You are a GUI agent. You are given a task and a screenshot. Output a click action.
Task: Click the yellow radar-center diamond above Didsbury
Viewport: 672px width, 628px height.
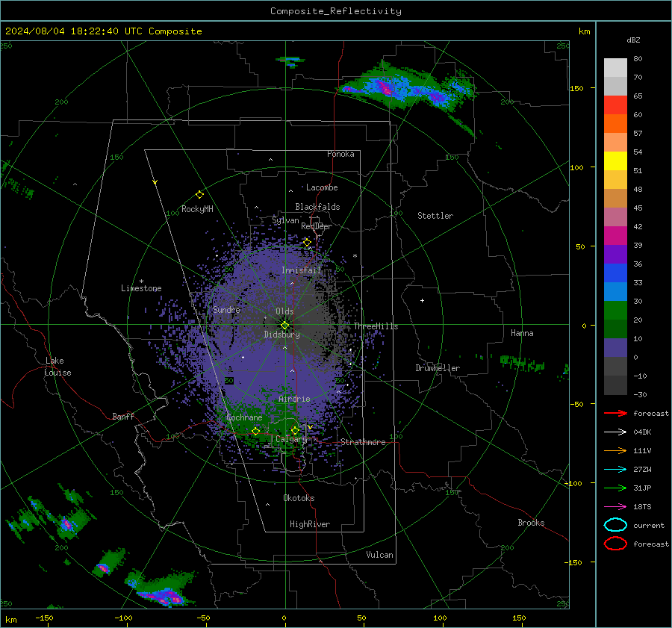coord(284,326)
